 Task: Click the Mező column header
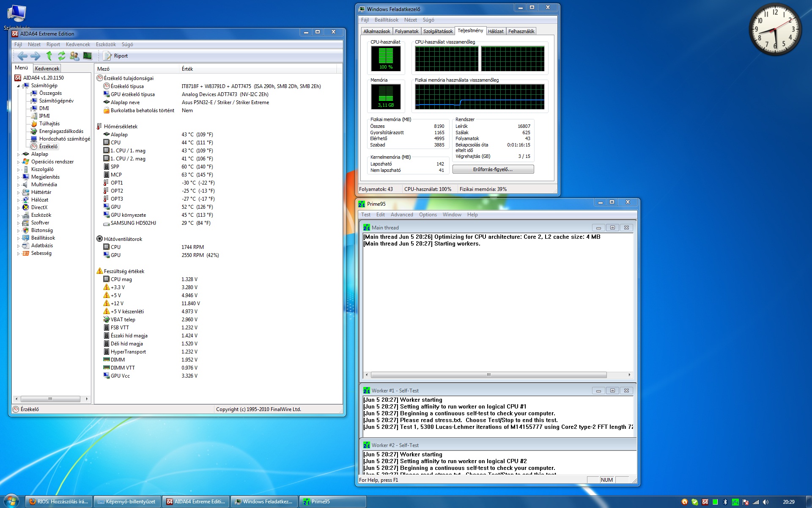[x=137, y=69]
